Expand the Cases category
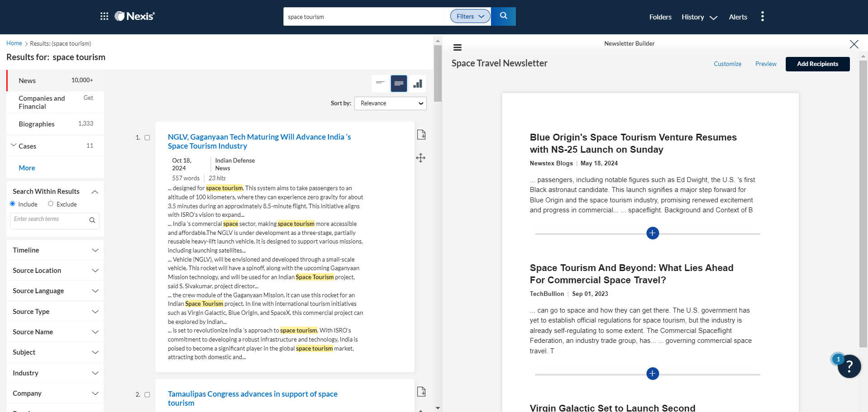The image size is (868, 412). click(14, 145)
